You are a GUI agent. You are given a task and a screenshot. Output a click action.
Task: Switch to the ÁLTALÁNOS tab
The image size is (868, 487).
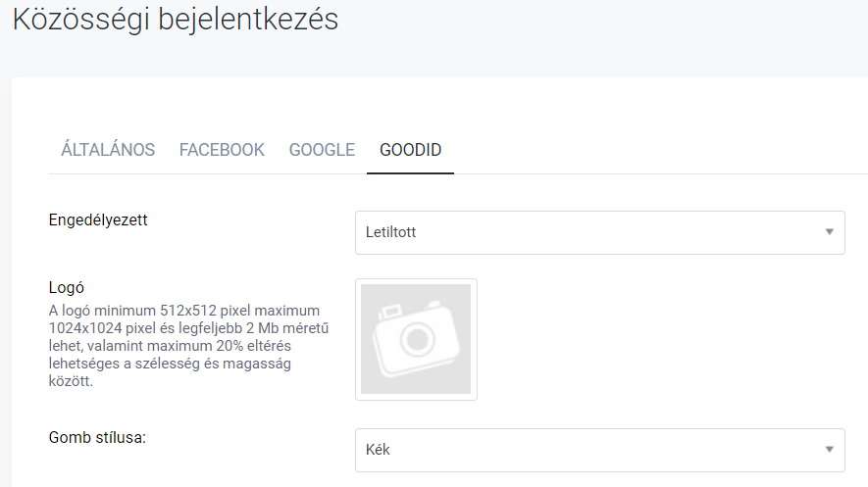point(108,150)
